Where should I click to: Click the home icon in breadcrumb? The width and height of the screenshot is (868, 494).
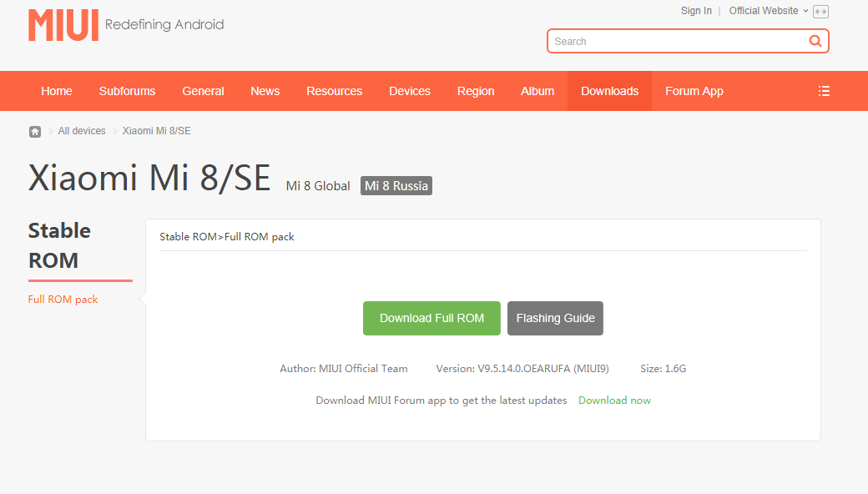(x=35, y=132)
